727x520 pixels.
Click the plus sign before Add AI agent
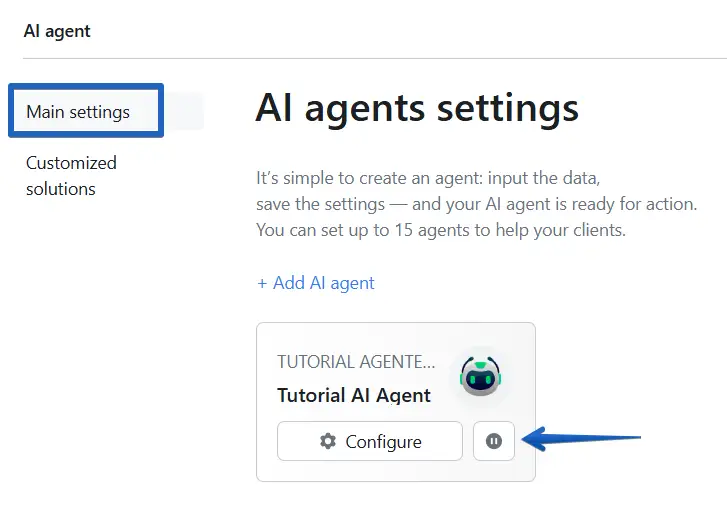pos(262,283)
